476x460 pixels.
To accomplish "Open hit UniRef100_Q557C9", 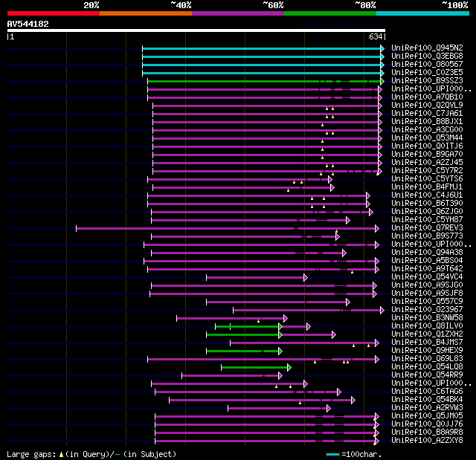I will coord(427,302).
